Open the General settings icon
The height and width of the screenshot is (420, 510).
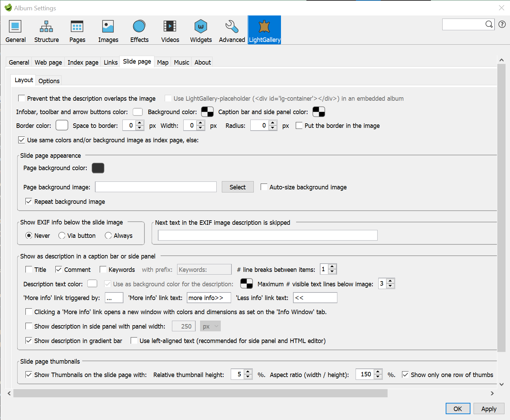point(15,30)
